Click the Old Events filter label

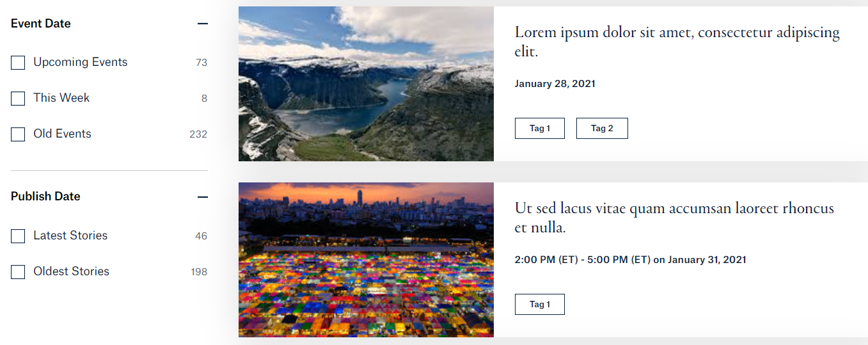[63, 134]
